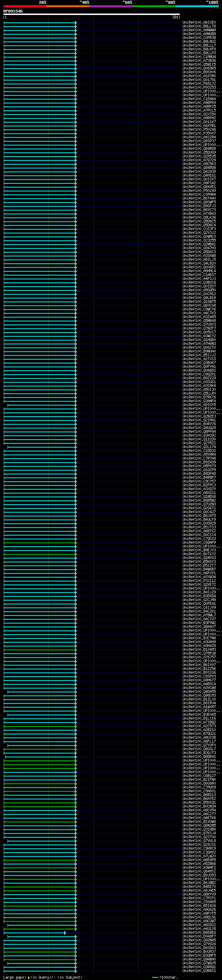Screen dimensions: 222x980
Task: Select hit label UniRef100_Q9ZNA5
Action: tap(199, 940)
